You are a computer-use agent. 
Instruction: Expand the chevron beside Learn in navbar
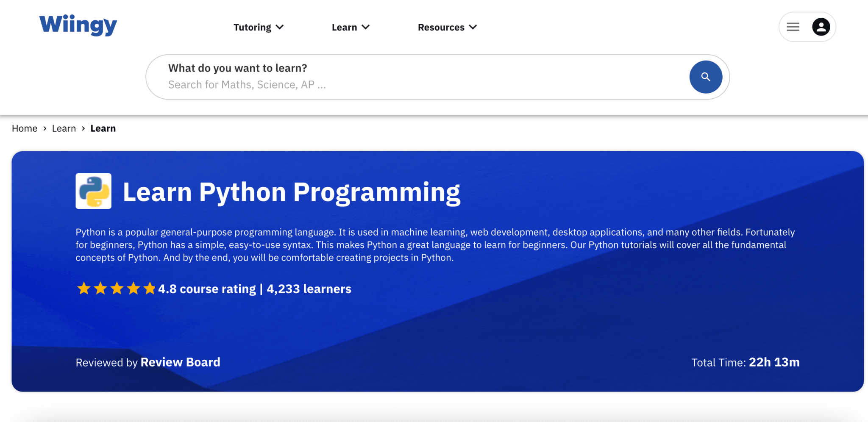click(x=366, y=27)
